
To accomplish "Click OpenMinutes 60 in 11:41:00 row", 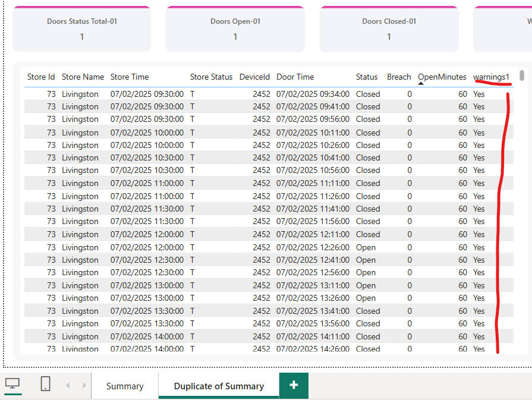I will tap(463, 209).
